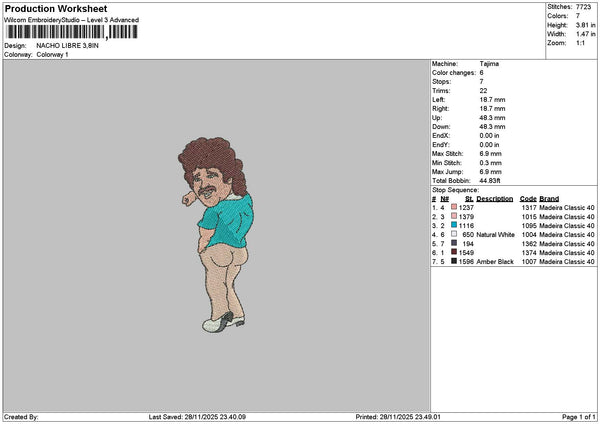Click the Total Bobbin value '44.83ft'

pos(489,181)
